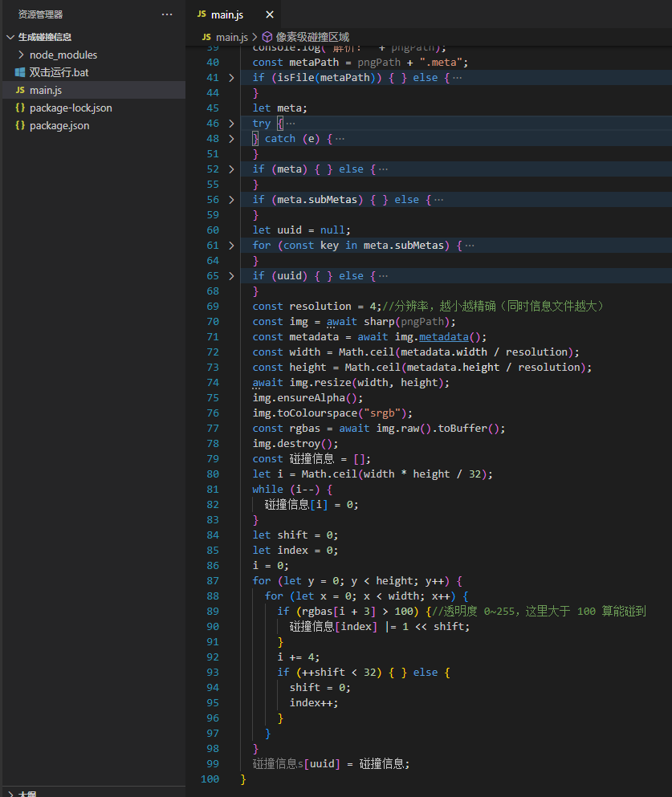The height and width of the screenshot is (797, 672).
Task: Click the transparency comment on line 89
Action: pyautogui.click(x=539, y=612)
